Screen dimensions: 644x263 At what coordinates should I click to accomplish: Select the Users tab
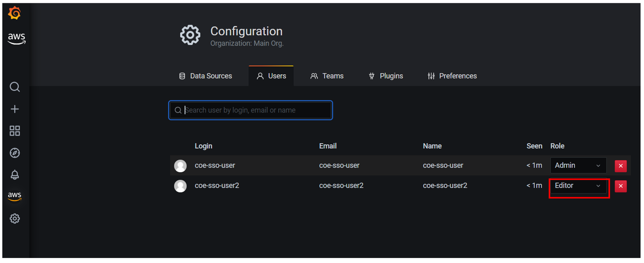coord(271,76)
